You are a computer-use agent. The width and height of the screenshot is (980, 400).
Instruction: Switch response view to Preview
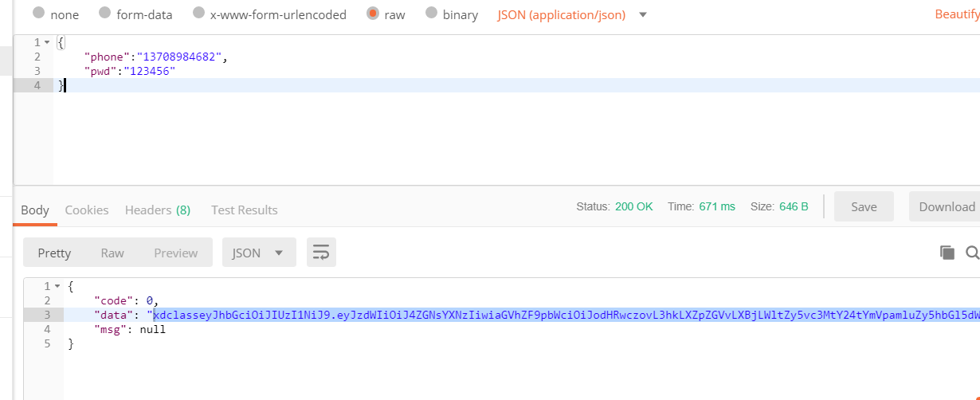pyautogui.click(x=176, y=253)
